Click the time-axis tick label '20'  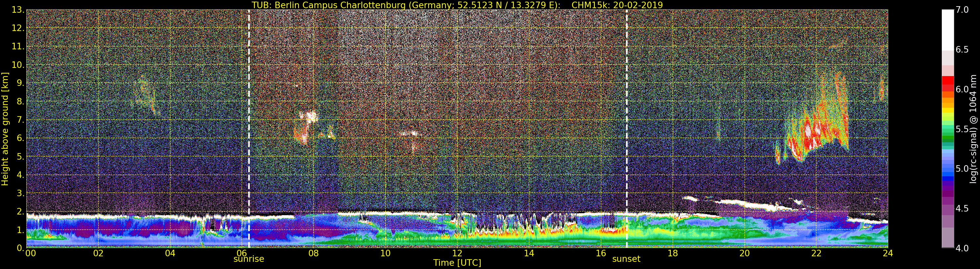coord(745,253)
